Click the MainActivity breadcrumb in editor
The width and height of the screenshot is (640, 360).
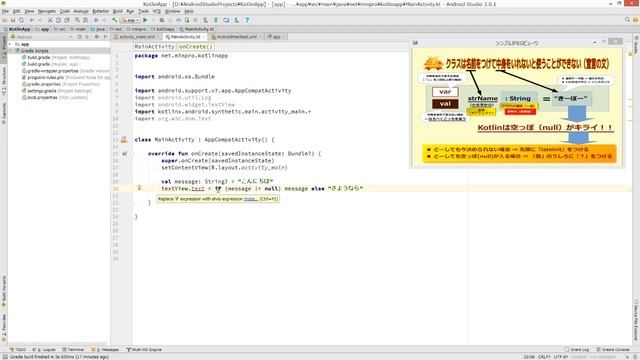(155, 47)
